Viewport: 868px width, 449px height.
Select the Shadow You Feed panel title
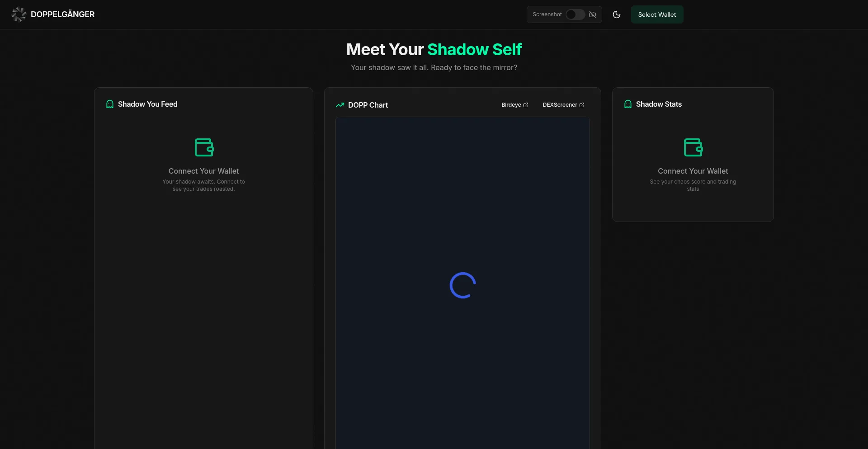click(147, 104)
